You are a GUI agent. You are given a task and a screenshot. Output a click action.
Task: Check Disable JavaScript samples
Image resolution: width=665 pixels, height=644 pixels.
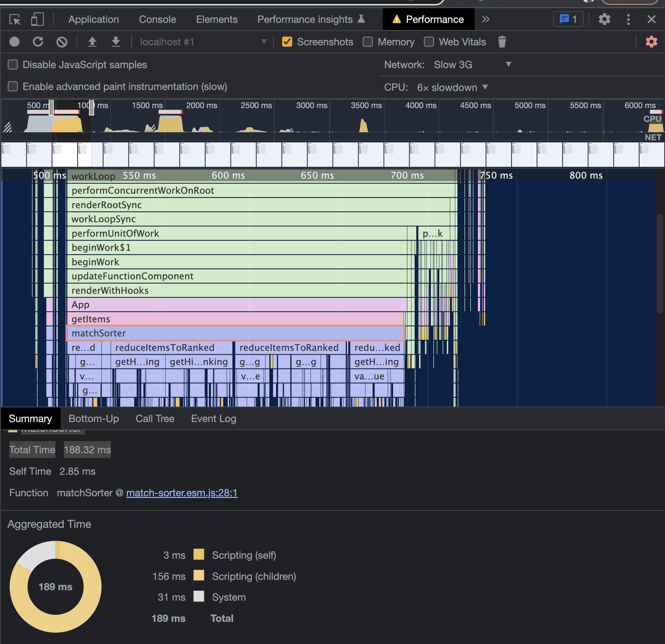coord(13,64)
